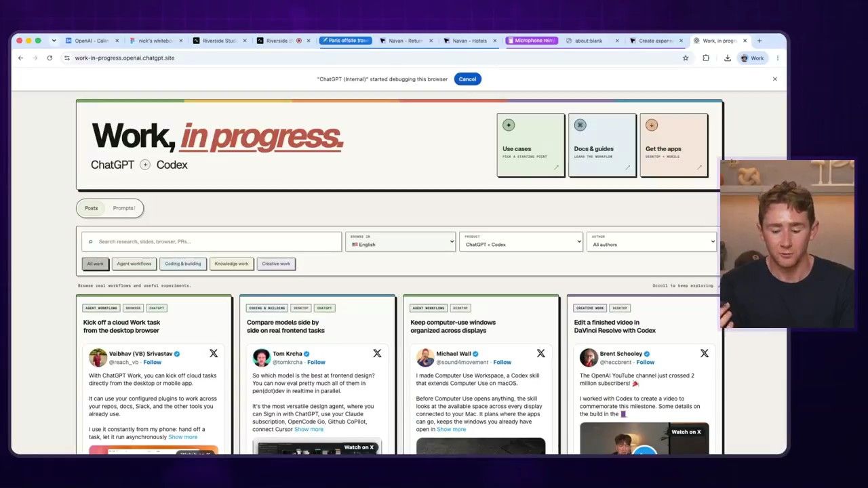The width and height of the screenshot is (868, 488).
Task: Select the Posts toggle
Action: coord(92,208)
